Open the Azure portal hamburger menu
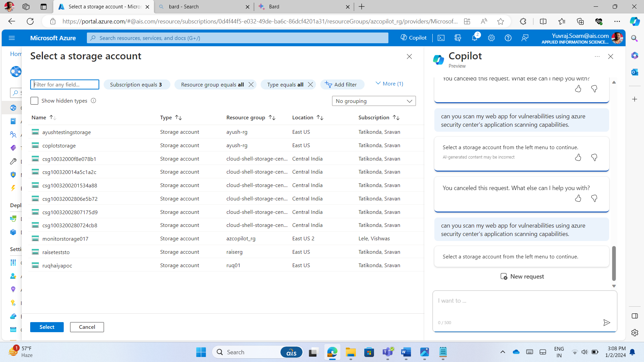The width and height of the screenshot is (644, 362). coord(12,38)
